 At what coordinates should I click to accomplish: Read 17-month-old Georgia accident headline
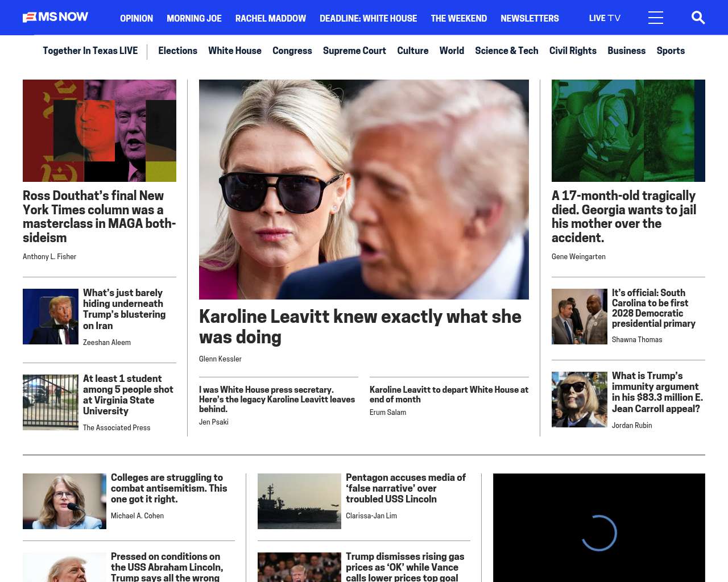[624, 217]
